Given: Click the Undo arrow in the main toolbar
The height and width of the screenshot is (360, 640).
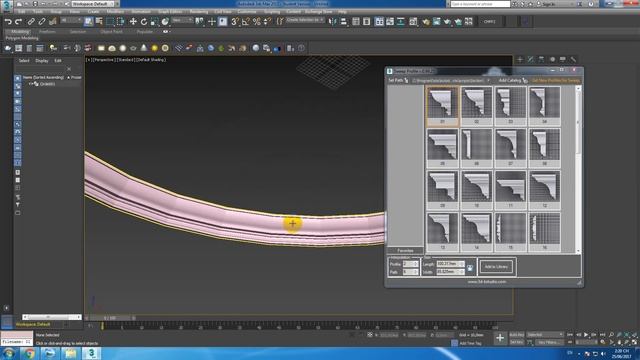Looking at the screenshot, I should [x=8, y=22].
